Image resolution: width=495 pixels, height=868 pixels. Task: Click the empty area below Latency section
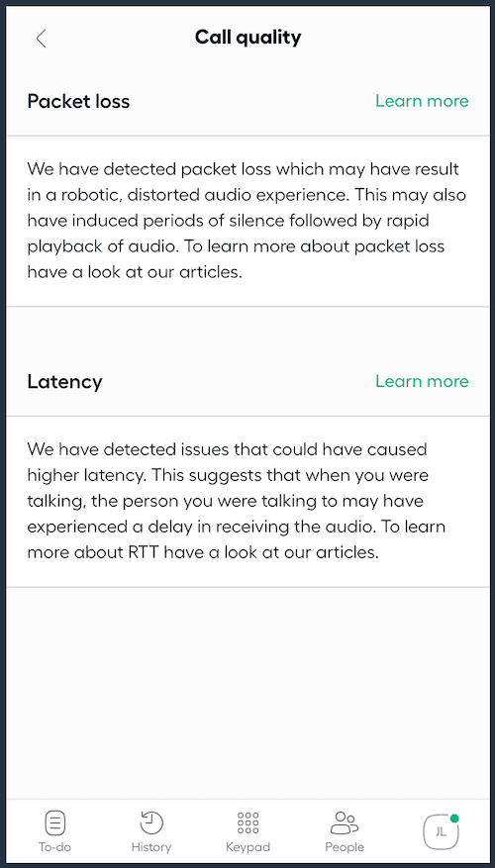pyautogui.click(x=247, y=692)
